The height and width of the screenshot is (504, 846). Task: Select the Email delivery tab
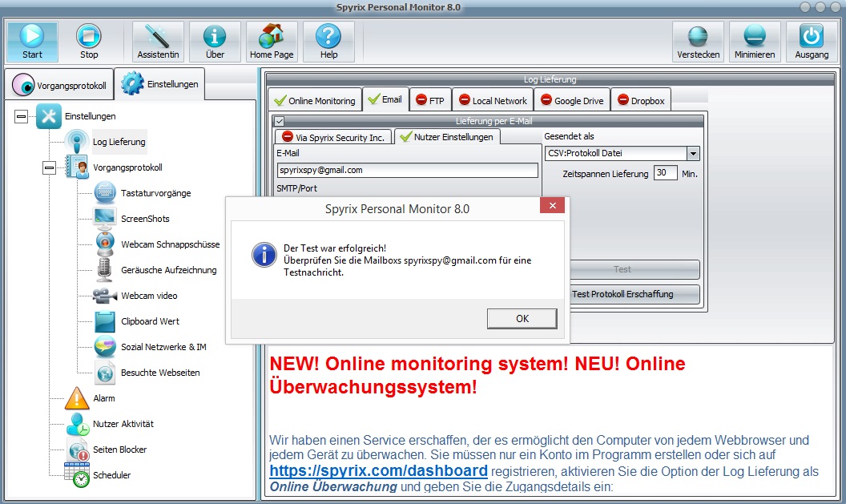click(x=385, y=99)
